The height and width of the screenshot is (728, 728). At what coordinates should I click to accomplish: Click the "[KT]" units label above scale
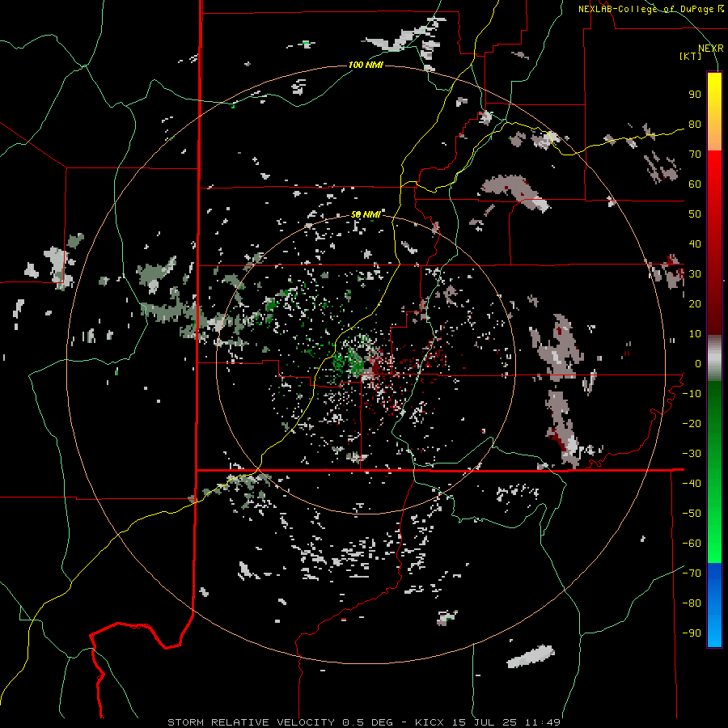[690, 56]
